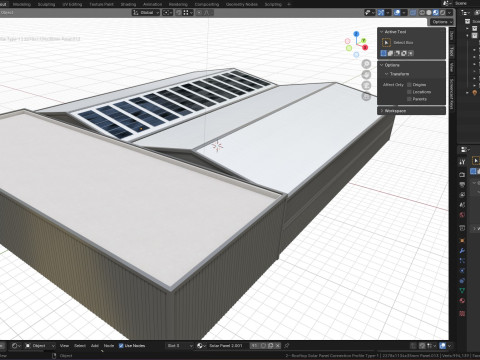480x360 pixels.
Task: Open World properties tab icon
Action: coord(462,215)
